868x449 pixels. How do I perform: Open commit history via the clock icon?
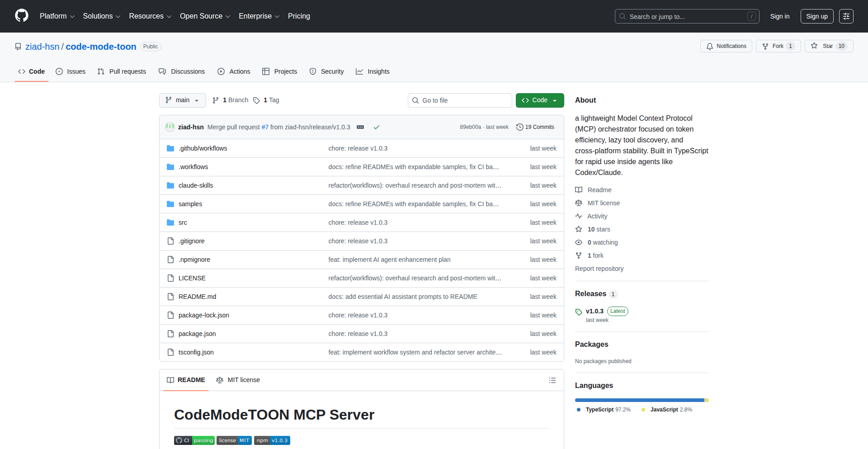519,127
